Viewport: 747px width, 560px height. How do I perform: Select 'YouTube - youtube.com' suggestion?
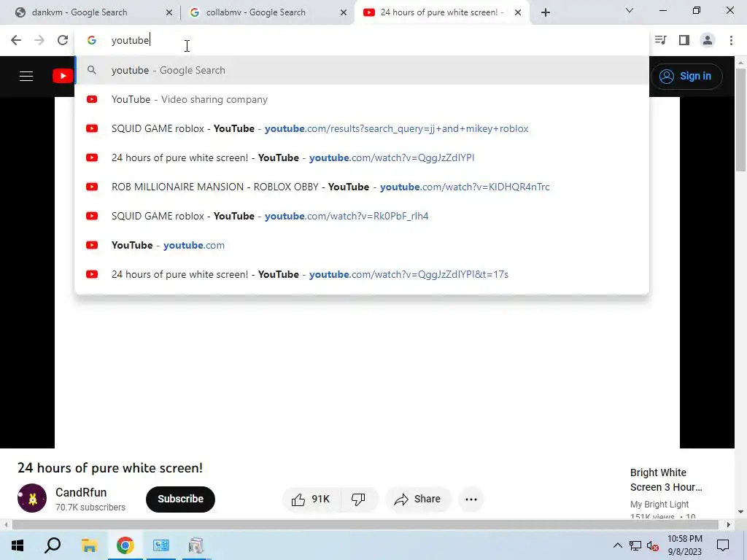pos(362,245)
